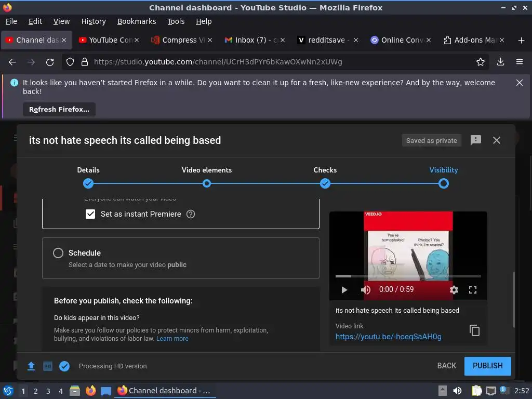Open Firefox downloads panel

[500, 62]
